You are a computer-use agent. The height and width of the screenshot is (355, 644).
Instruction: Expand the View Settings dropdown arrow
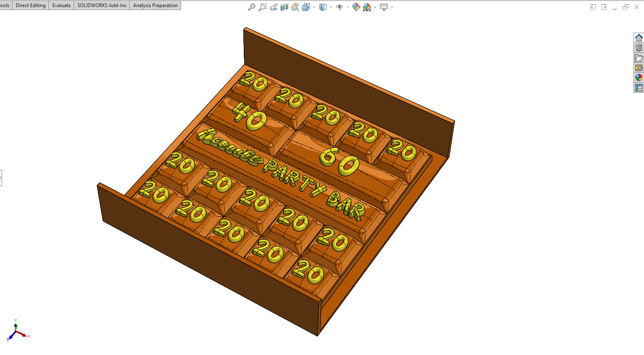392,8
